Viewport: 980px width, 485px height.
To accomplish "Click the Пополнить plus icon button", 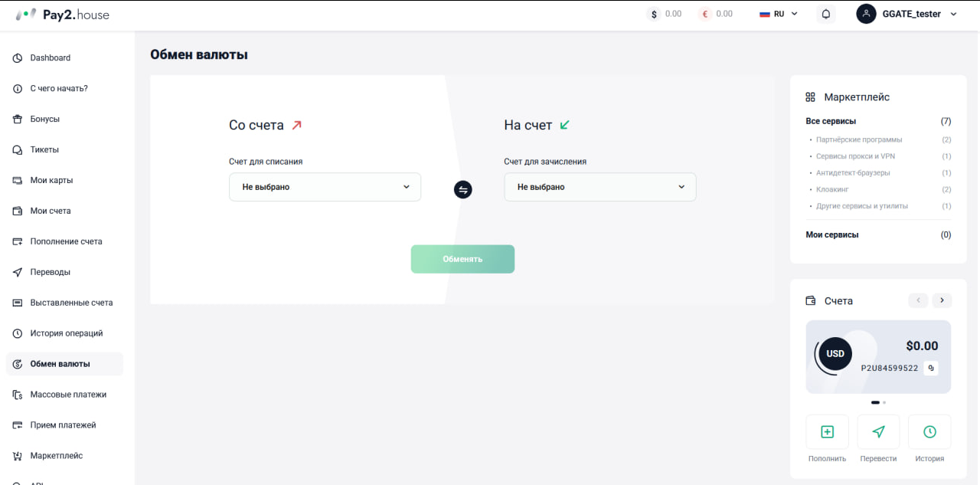I will [827, 432].
